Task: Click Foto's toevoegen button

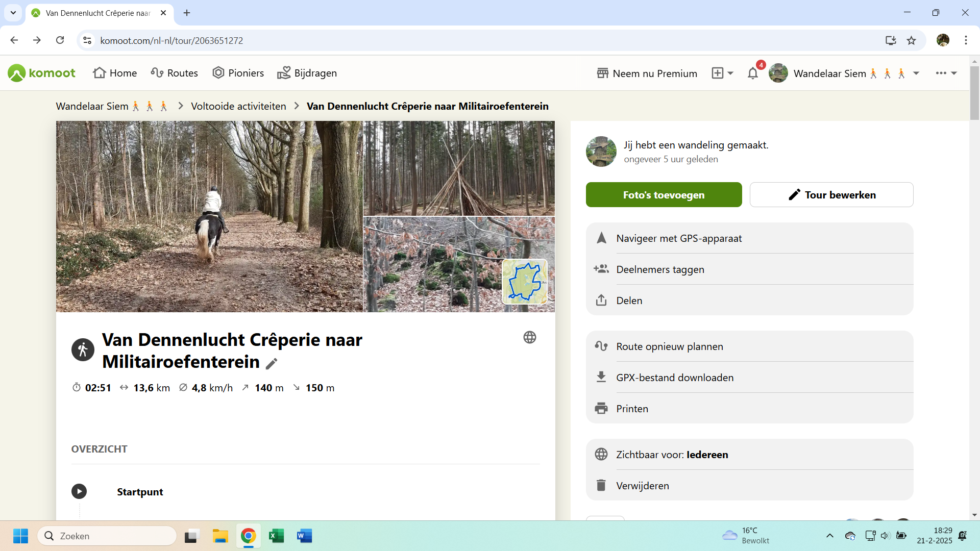Action: coord(664,195)
